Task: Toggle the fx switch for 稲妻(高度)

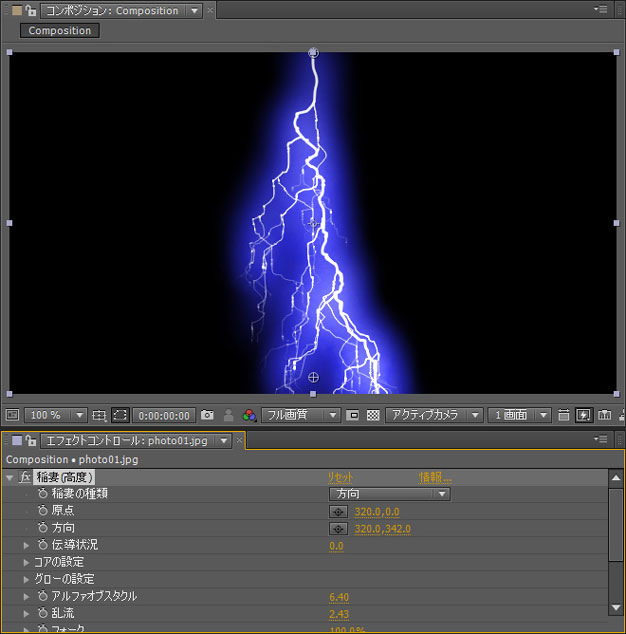Action: click(25, 477)
